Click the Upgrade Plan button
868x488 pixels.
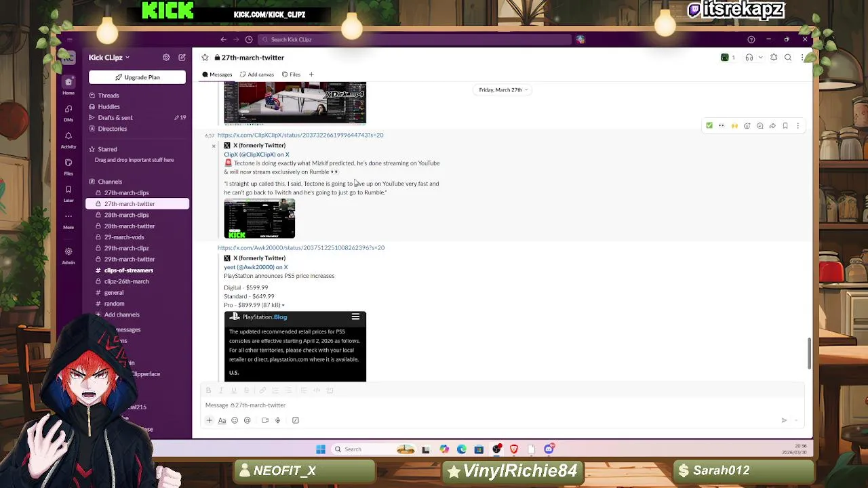coord(137,77)
